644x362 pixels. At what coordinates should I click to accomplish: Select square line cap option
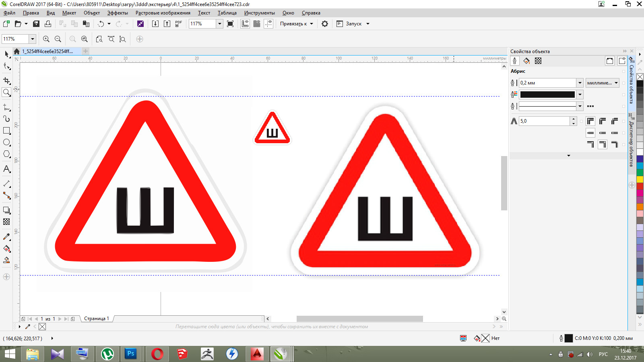click(590, 133)
